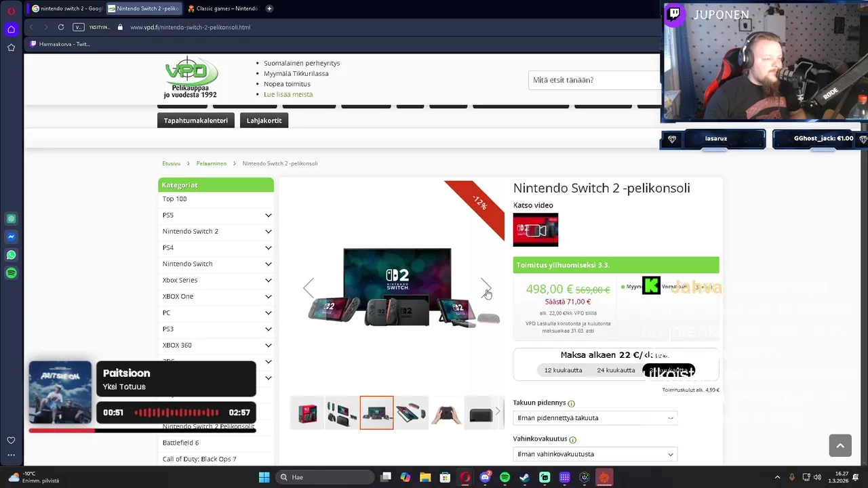Open ChatGPT sidebar icon
The height and width of the screenshot is (488, 868).
(x=11, y=219)
